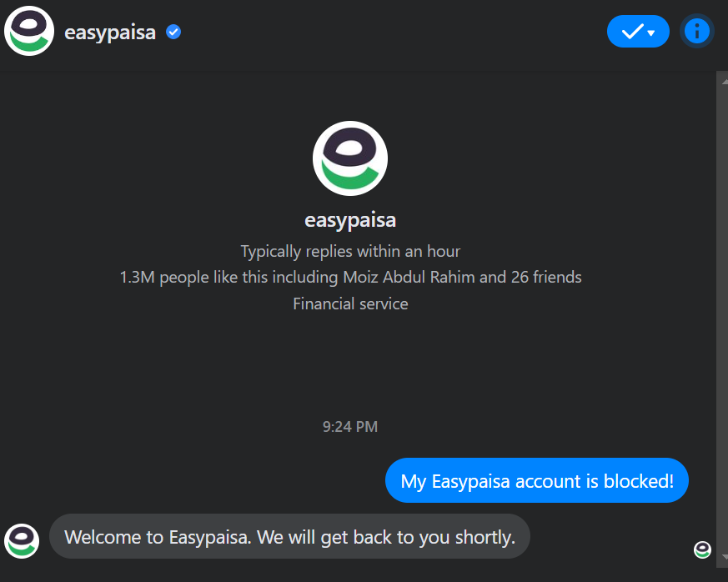The width and height of the screenshot is (728, 582).
Task: Select the blue account blocked message bubble
Action: 536,480
